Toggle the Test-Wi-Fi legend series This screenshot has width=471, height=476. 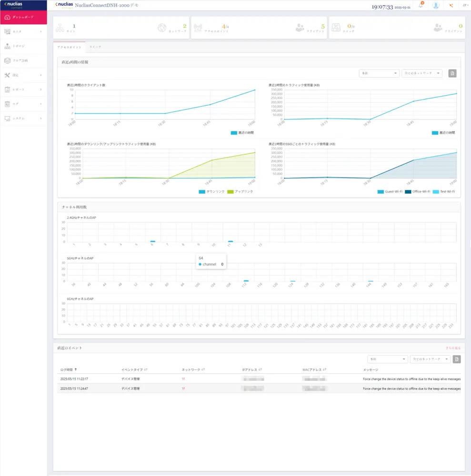pyautogui.click(x=444, y=191)
